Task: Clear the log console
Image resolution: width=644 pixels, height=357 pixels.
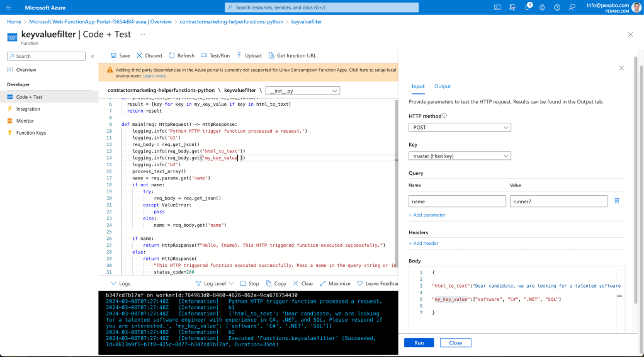Action: (303, 283)
